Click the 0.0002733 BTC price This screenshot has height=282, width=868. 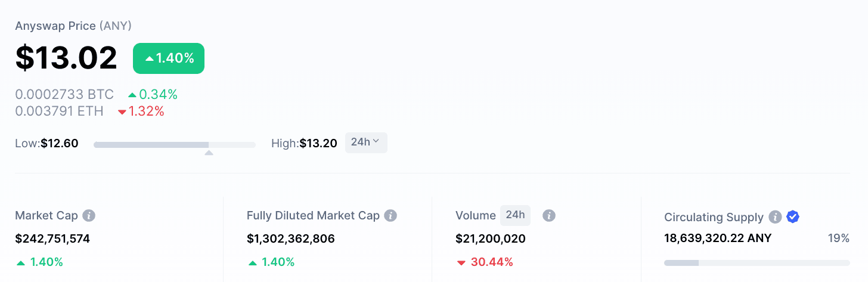64,94
